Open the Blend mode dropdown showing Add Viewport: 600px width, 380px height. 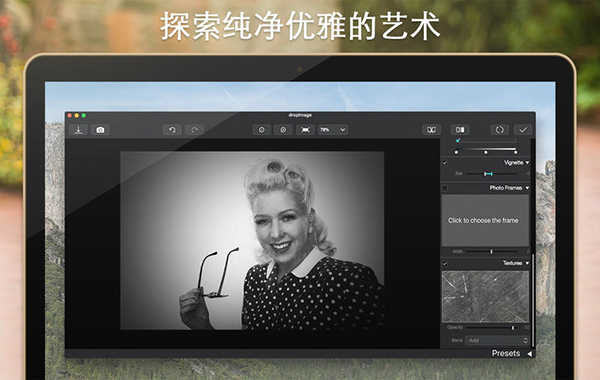click(497, 340)
